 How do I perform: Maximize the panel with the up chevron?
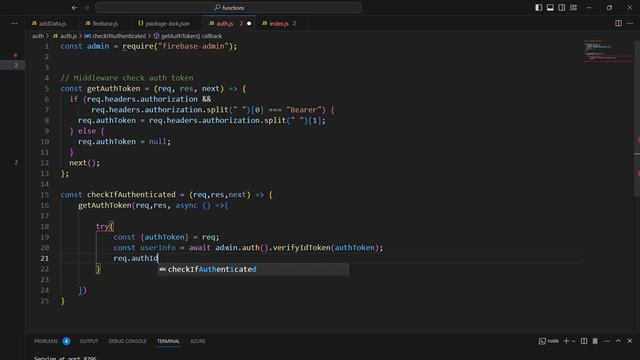(x=618, y=341)
